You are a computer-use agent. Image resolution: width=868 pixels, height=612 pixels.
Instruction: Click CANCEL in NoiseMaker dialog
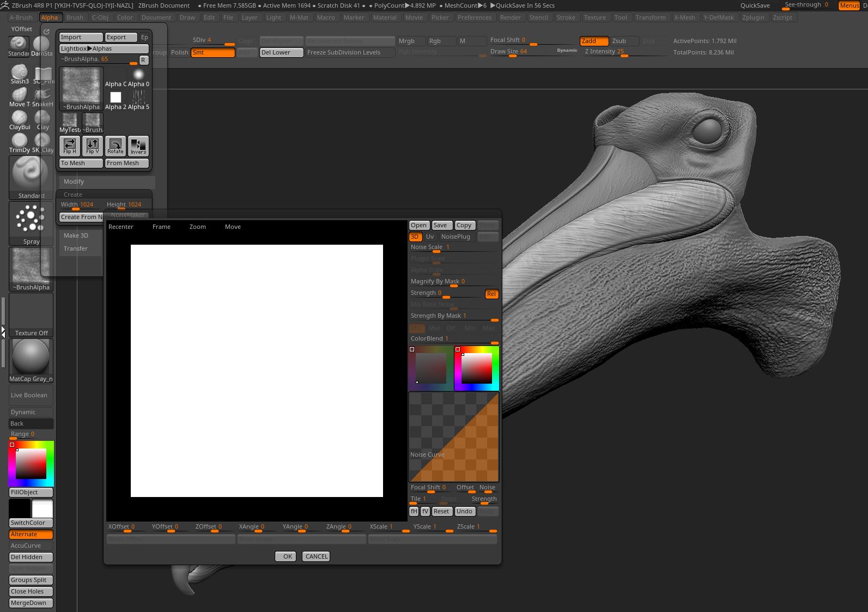pos(316,556)
